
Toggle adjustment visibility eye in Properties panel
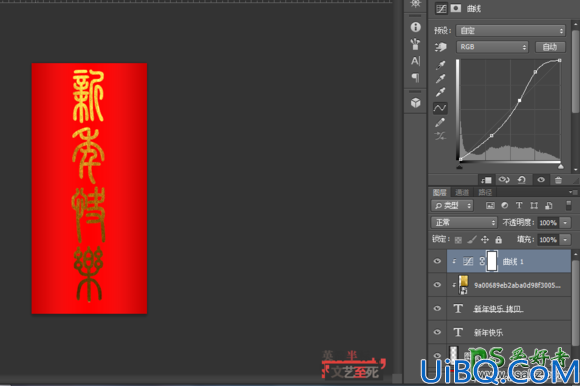point(541,180)
